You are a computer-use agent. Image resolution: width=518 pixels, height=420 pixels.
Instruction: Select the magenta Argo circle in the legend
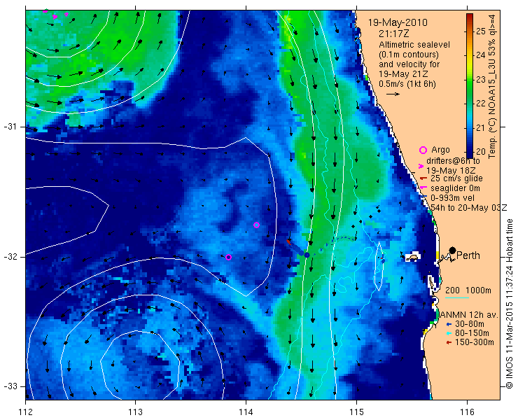(x=423, y=150)
